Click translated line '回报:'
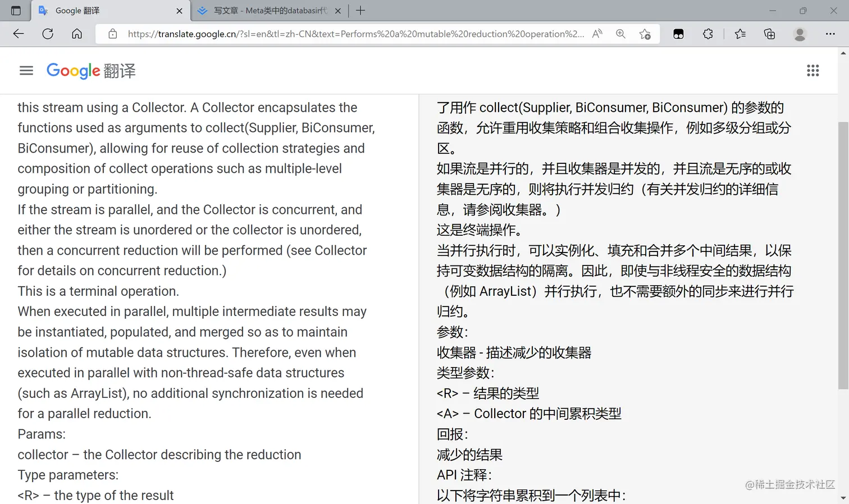The height and width of the screenshot is (504, 849). click(453, 434)
